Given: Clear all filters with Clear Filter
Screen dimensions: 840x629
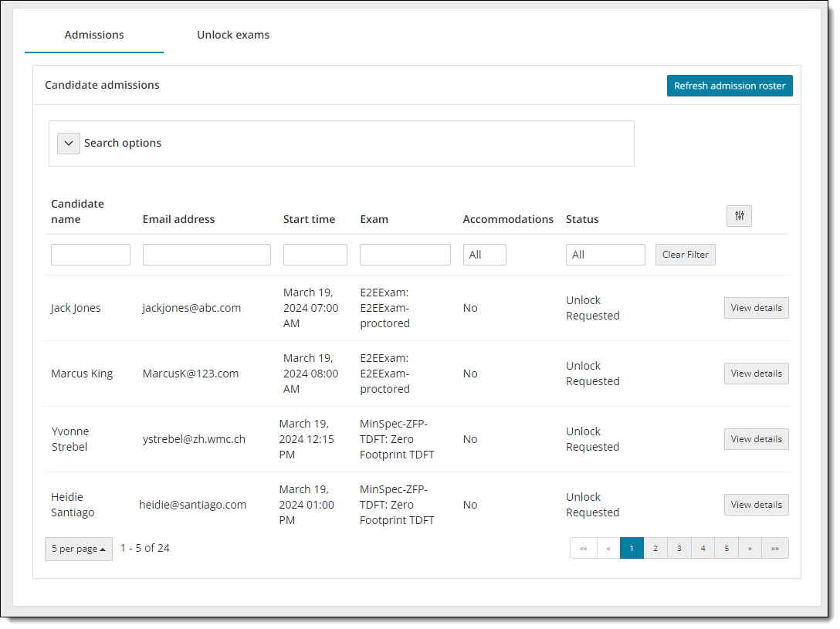Looking at the screenshot, I should (685, 255).
